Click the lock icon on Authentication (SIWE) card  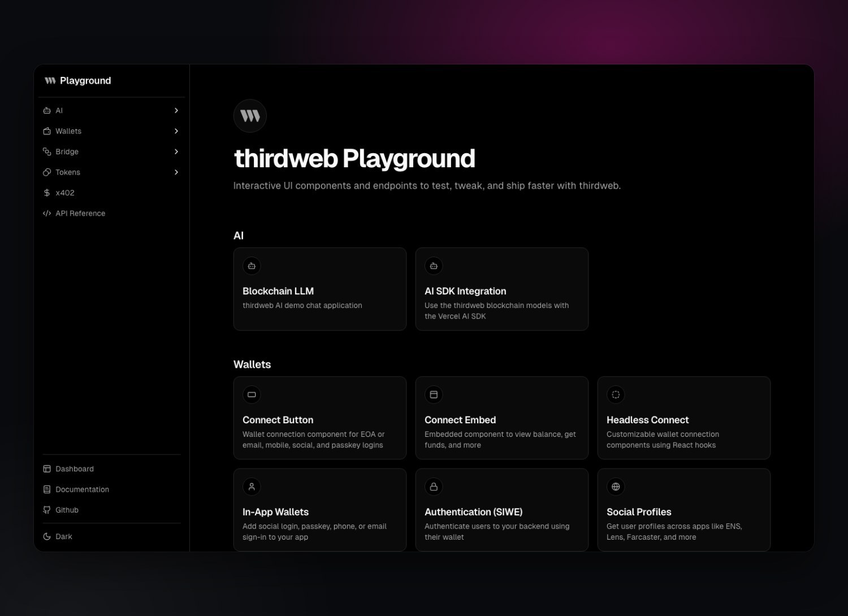434,487
